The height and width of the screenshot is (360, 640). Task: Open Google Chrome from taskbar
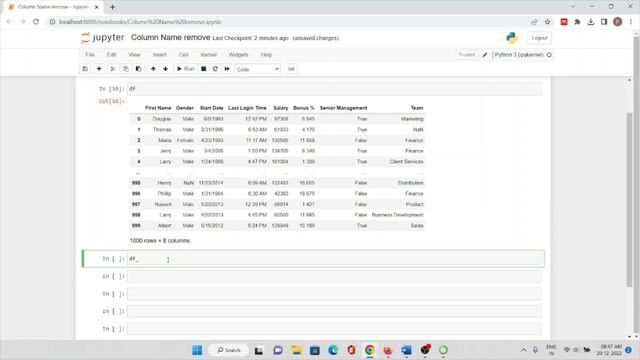click(370, 350)
